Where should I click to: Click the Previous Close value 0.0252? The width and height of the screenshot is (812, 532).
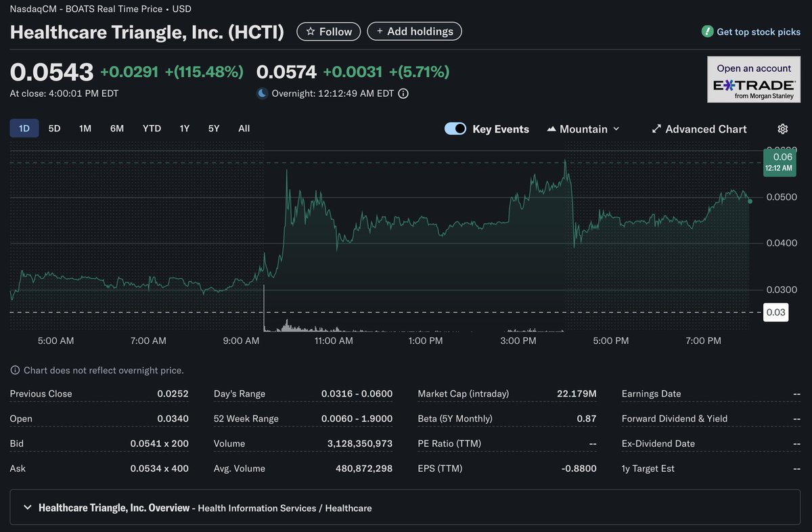[173, 393]
